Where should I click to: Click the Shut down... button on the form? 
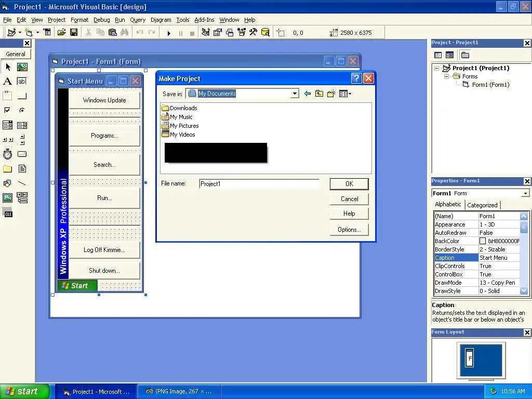(104, 270)
